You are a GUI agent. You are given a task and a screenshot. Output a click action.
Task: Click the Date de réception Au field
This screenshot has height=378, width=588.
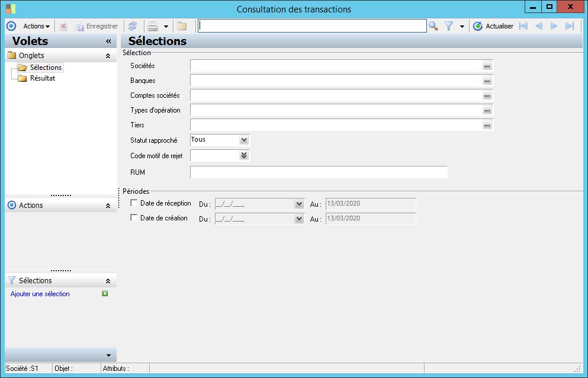point(371,204)
